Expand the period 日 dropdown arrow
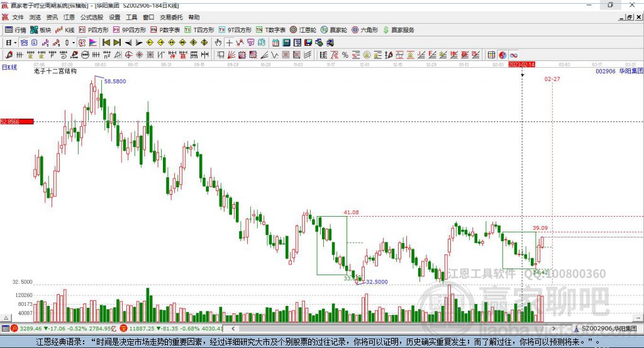Screen dimensions: 644x348 click(x=15, y=43)
